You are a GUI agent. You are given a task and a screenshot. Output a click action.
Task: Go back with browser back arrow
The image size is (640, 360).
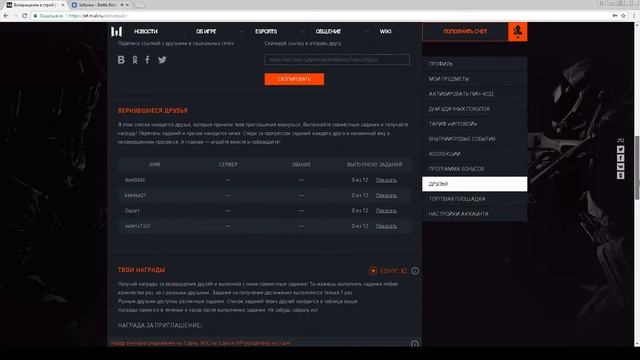pyautogui.click(x=6, y=16)
